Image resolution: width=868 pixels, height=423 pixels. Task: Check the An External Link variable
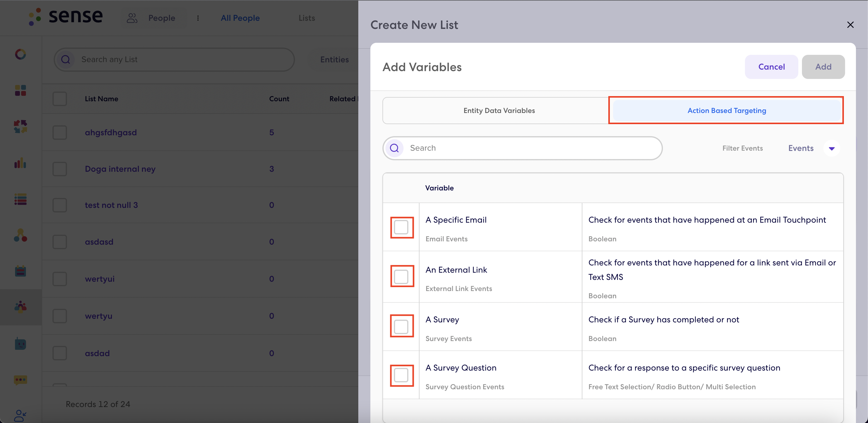click(x=401, y=277)
